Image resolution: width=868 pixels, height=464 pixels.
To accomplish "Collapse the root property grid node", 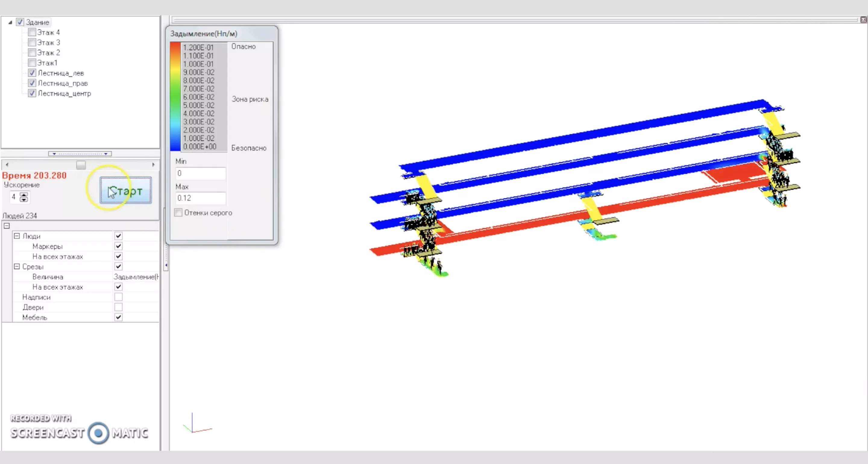I will tap(7, 226).
